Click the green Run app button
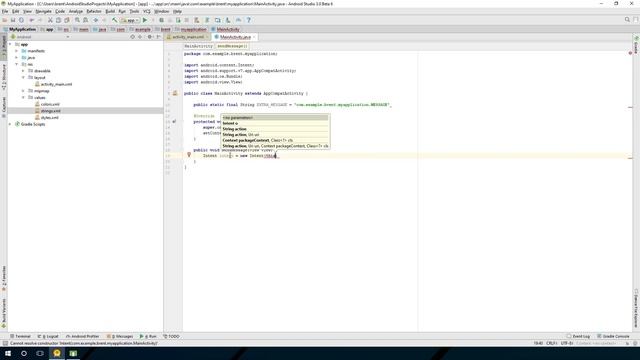This screenshot has width=640, height=360. click(145, 20)
